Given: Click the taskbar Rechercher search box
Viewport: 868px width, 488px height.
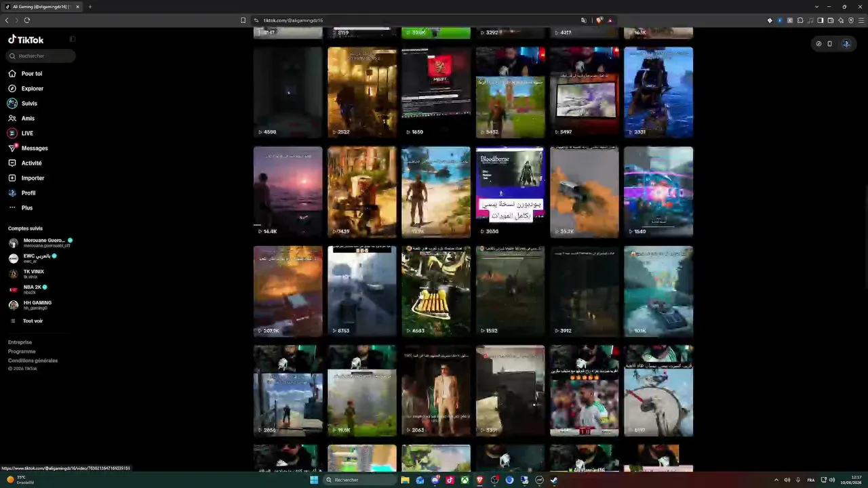Looking at the screenshot, I should click(360, 480).
